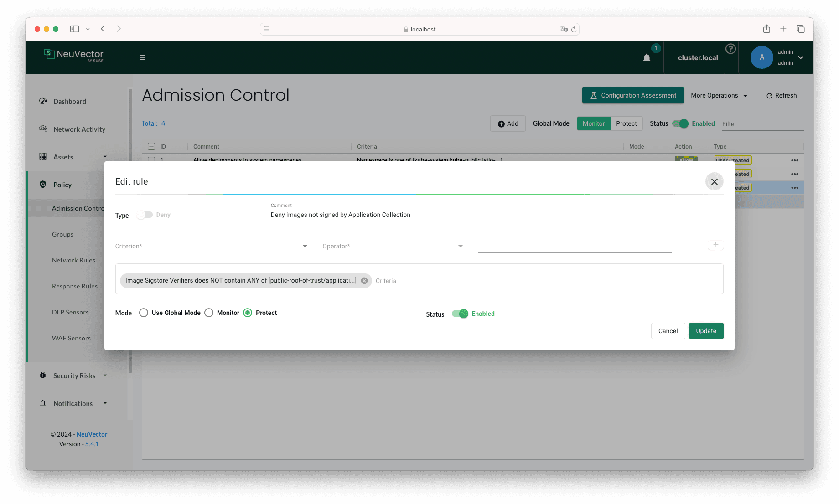839x504 pixels.
Task: Open the Criterion dropdown
Action: 212,246
